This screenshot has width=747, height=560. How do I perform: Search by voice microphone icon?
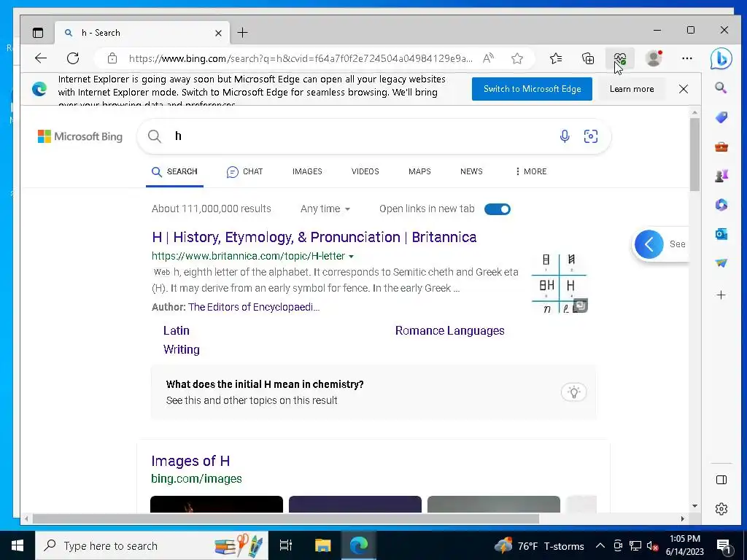565,136
